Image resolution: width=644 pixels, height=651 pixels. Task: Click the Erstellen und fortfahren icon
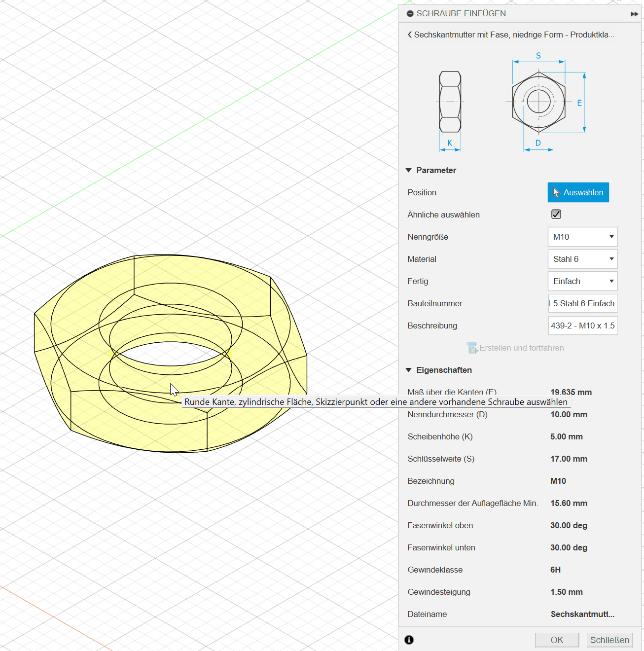coord(472,348)
